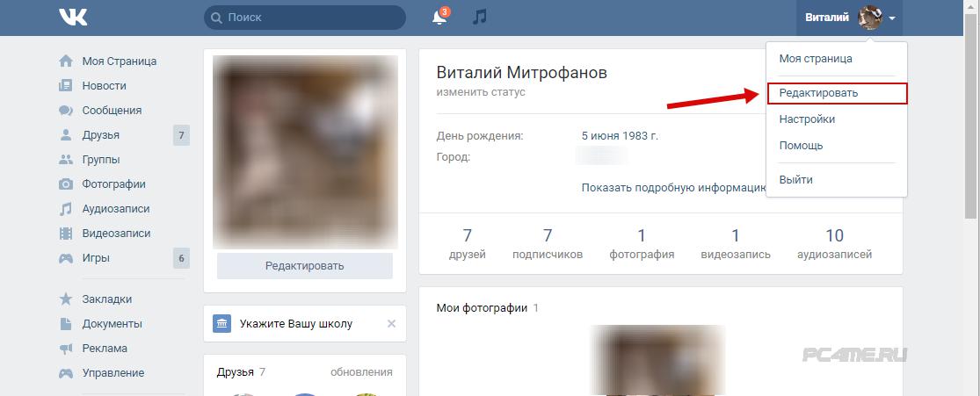Click the Фотографии camera icon
The image size is (980, 396).
(x=66, y=184)
